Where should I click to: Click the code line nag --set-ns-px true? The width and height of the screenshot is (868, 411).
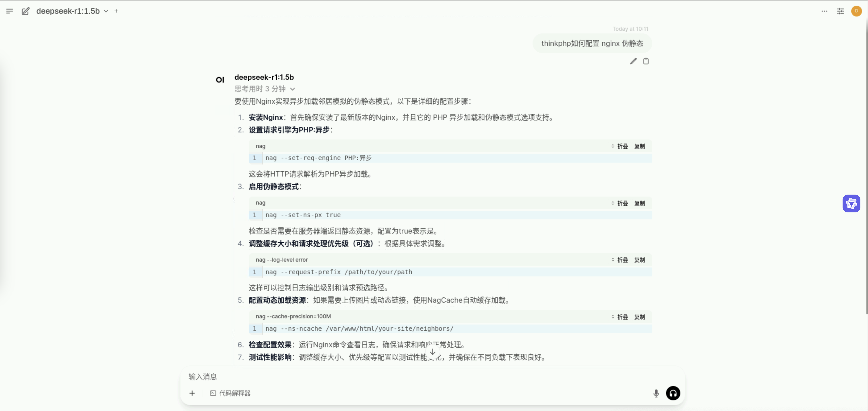pyautogui.click(x=303, y=215)
